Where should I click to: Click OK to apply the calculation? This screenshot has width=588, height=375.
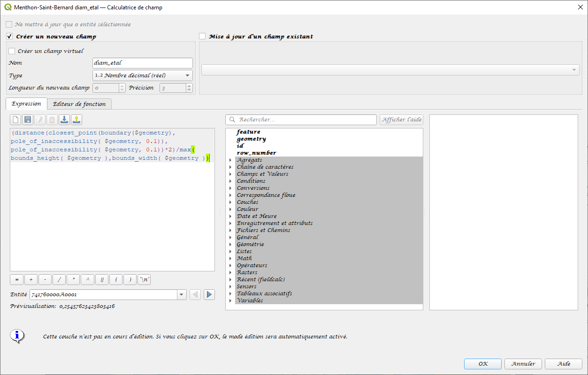coord(483,364)
